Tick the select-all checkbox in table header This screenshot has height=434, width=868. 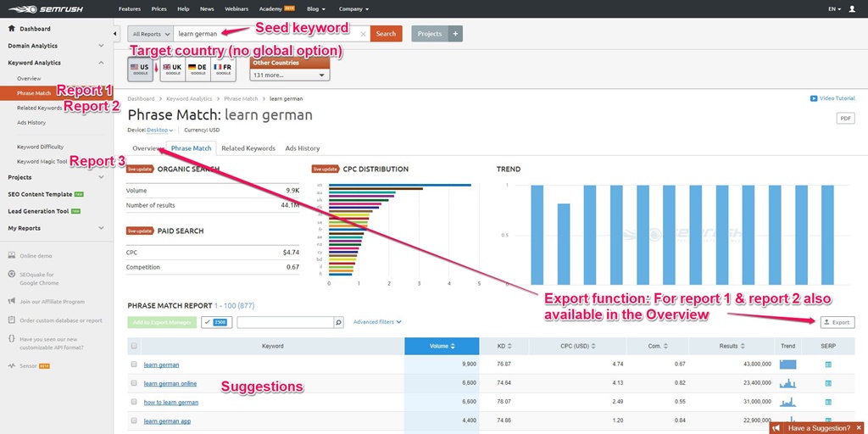134,346
